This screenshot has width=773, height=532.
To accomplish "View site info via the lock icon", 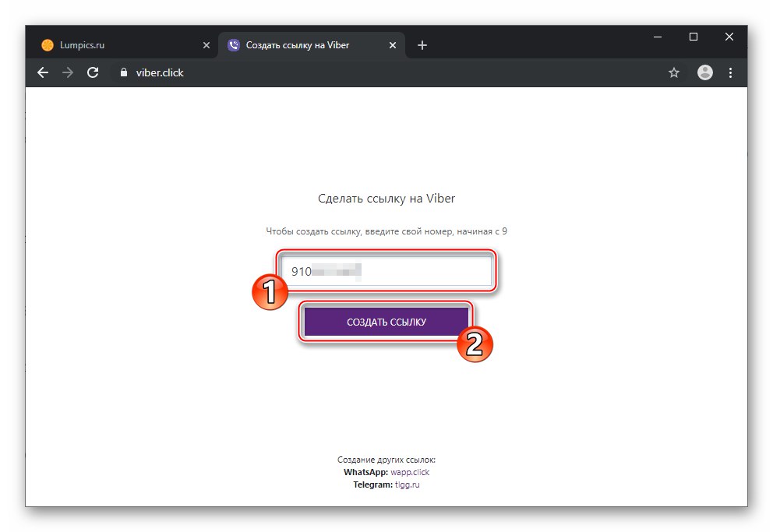I will 124,72.
